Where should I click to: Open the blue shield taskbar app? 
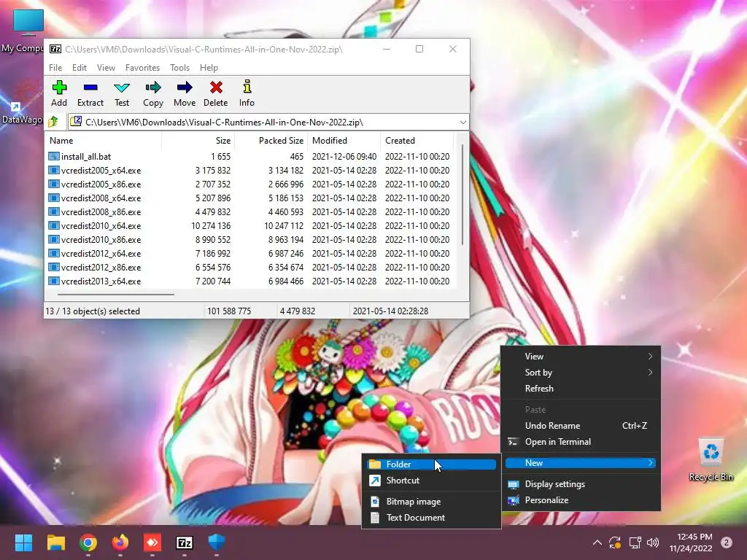[216, 542]
